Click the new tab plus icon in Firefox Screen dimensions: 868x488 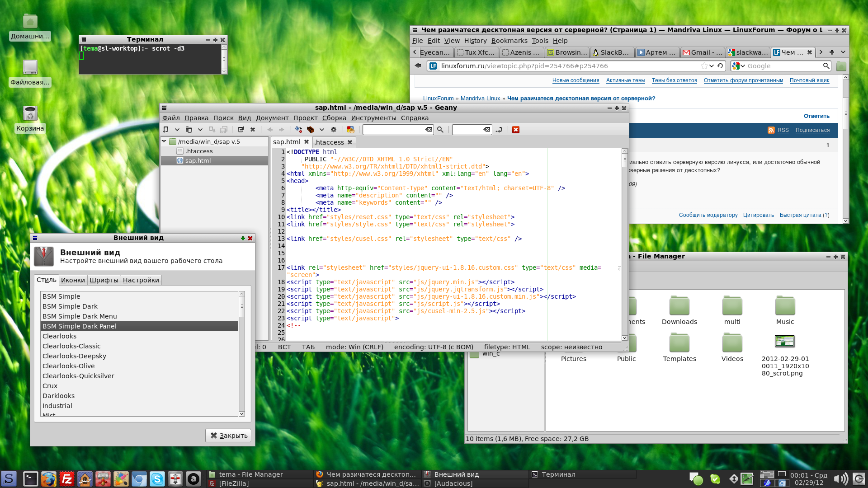(832, 52)
